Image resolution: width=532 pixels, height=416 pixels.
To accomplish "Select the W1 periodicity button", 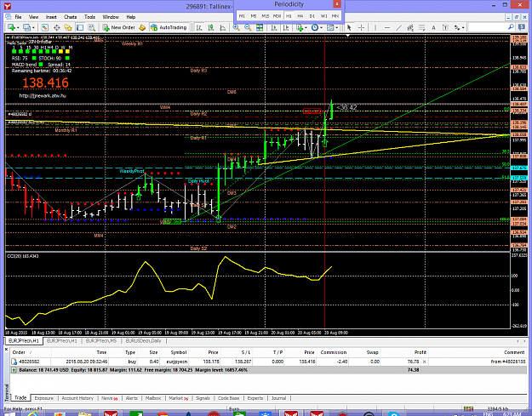I will pos(323,16).
